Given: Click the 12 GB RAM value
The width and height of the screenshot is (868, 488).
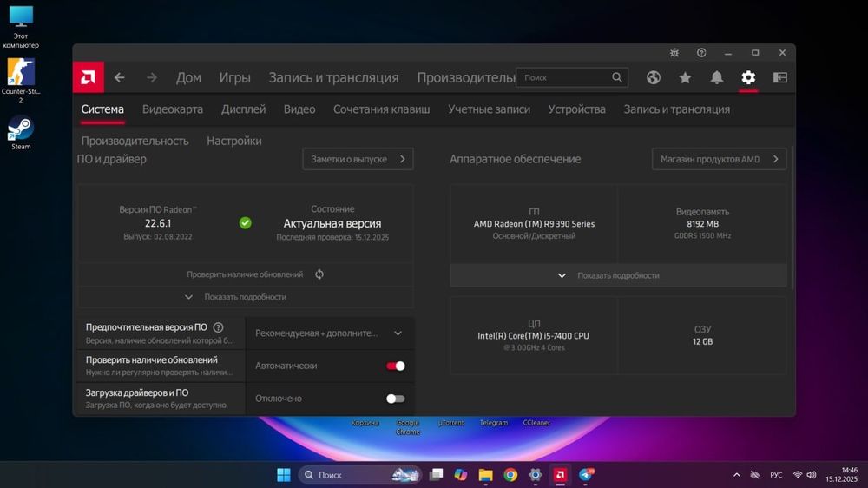Looking at the screenshot, I should (702, 342).
